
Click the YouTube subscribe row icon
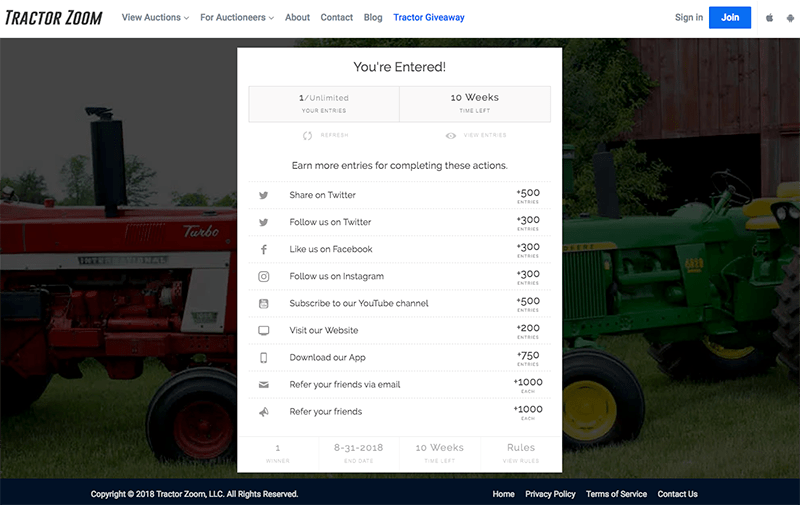[263, 304]
